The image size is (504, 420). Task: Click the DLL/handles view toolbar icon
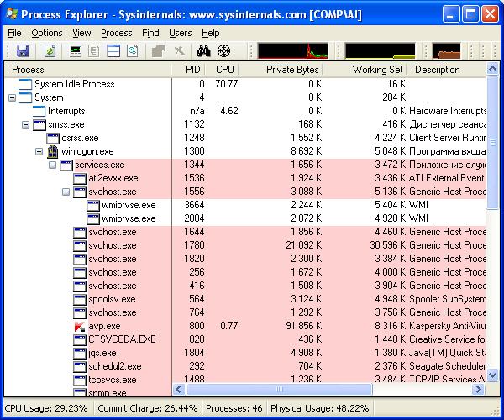pyautogui.click(x=132, y=51)
